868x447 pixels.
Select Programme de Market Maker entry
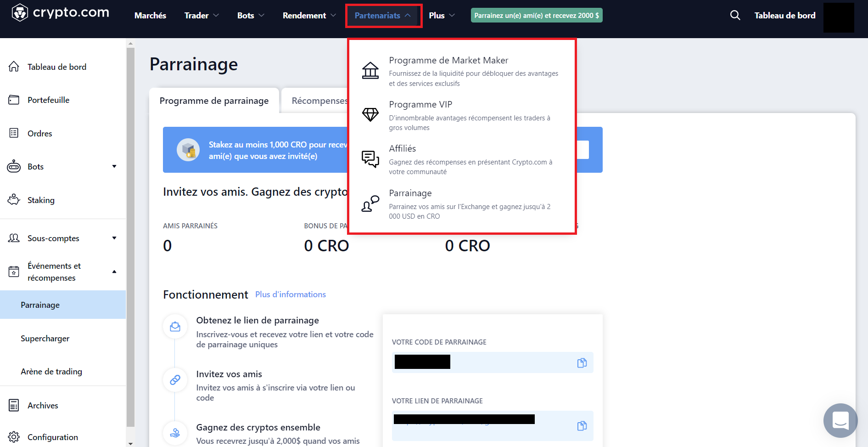(x=462, y=71)
